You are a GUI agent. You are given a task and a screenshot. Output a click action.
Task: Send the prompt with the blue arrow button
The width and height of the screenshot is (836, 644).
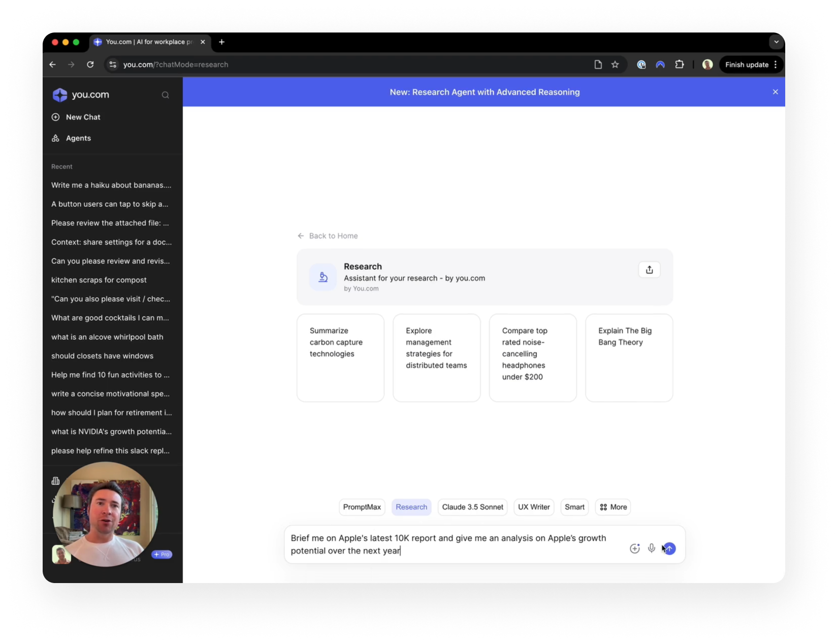pyautogui.click(x=669, y=549)
